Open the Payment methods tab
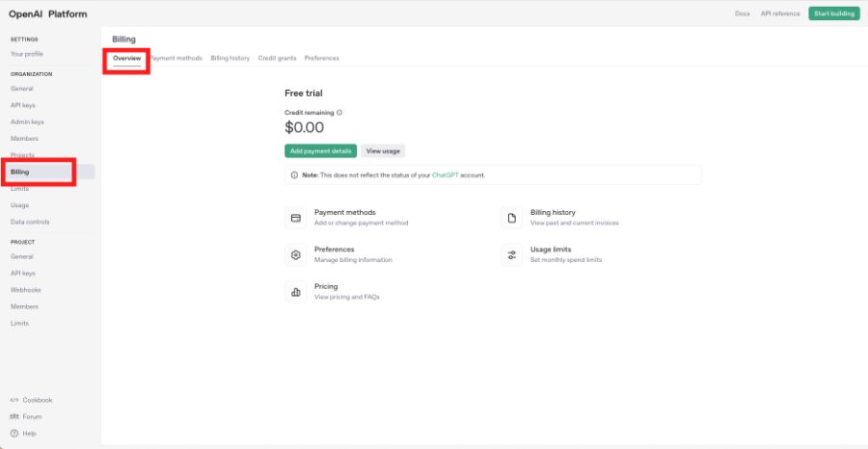 tap(176, 58)
